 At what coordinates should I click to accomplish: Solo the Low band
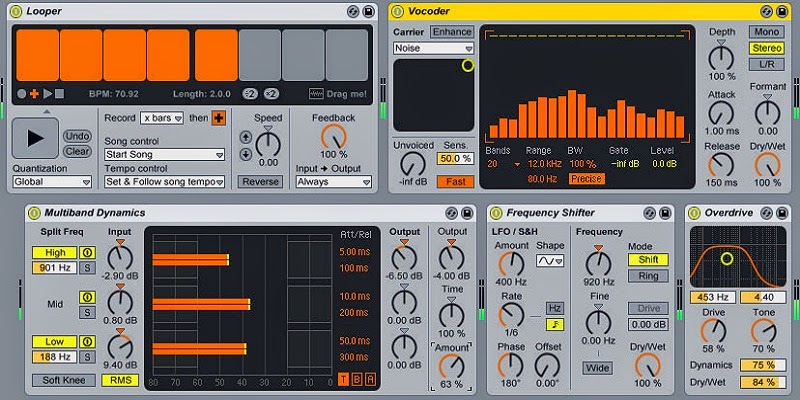click(87, 357)
